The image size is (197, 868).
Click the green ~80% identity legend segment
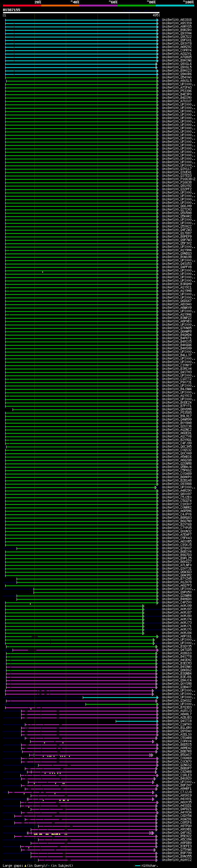tap(137, 6)
